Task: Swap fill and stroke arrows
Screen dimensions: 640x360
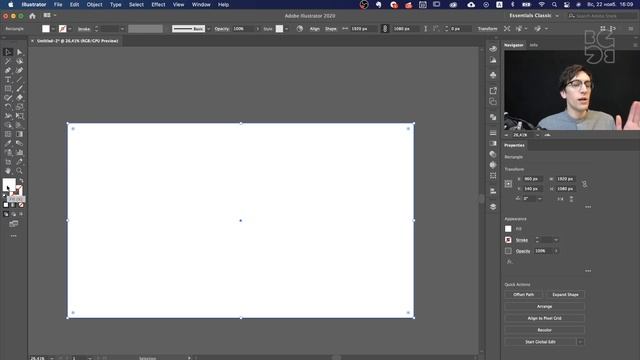Action: pyautogui.click(x=21, y=180)
